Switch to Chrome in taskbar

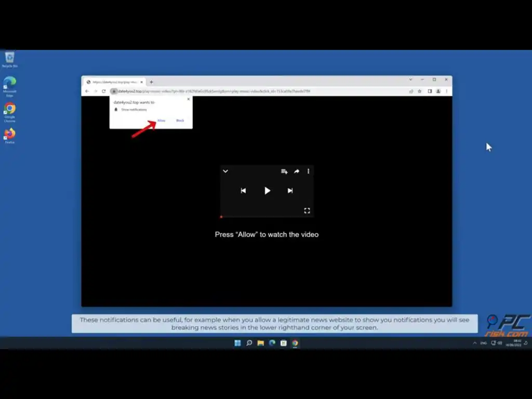coord(295,343)
